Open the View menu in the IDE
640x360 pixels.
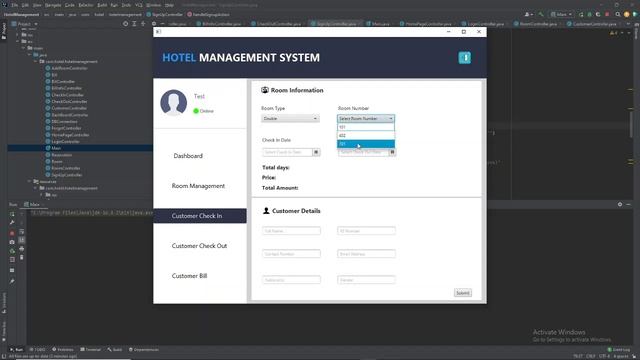pyautogui.click(x=37, y=5)
